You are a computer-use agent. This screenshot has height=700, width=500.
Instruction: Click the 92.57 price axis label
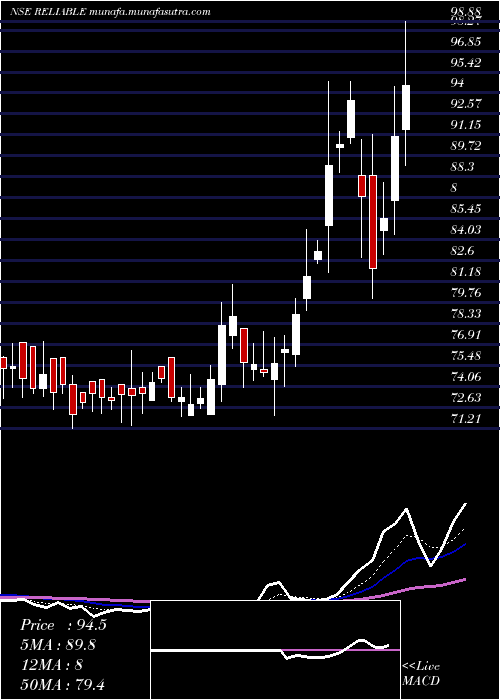point(466,104)
